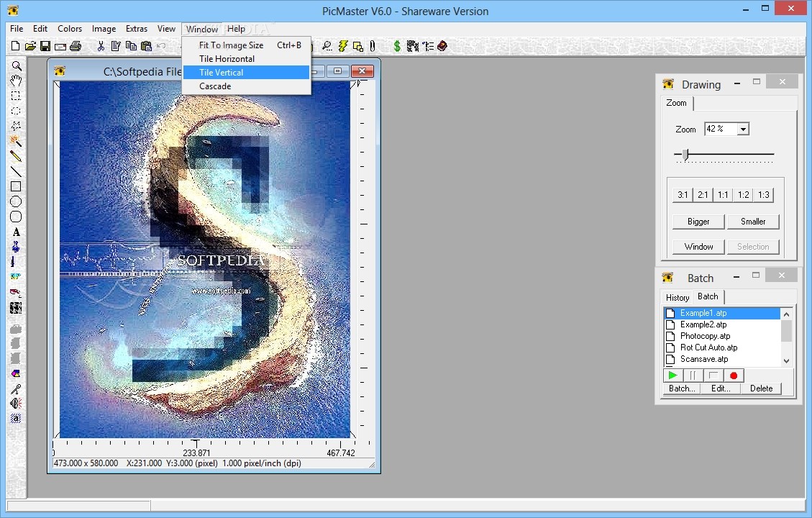Select the rounded rectangle shape tool
Screen dimensions: 812x518
pos(16,217)
